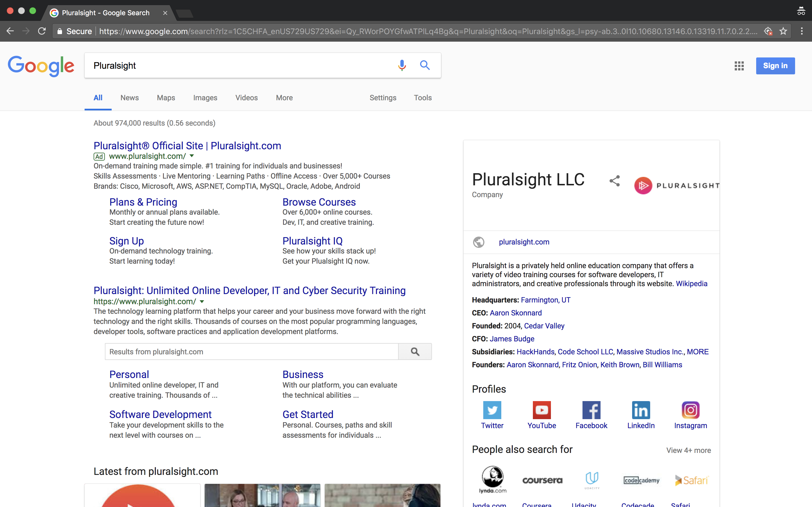Open Chrome's three-dot menu

click(x=802, y=31)
